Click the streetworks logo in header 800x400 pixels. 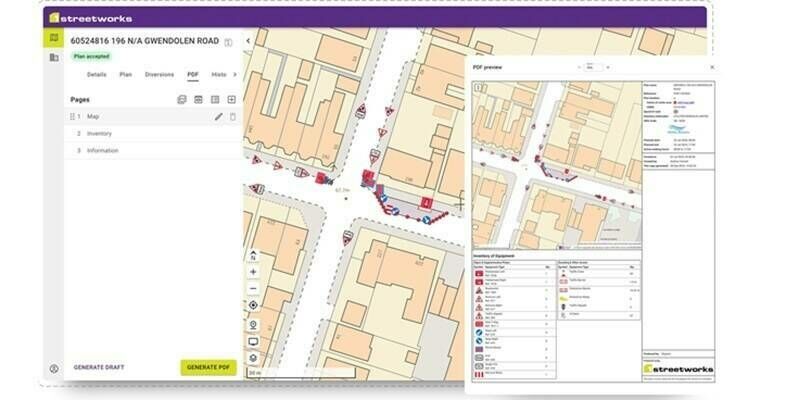tap(90, 18)
